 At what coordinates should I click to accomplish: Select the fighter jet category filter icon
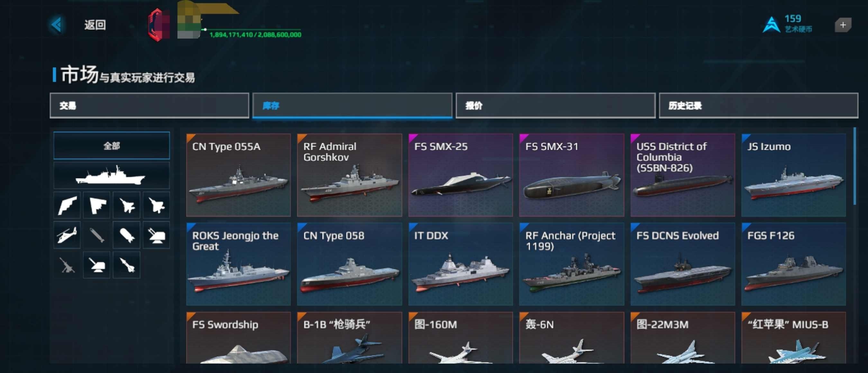pyautogui.click(x=126, y=205)
